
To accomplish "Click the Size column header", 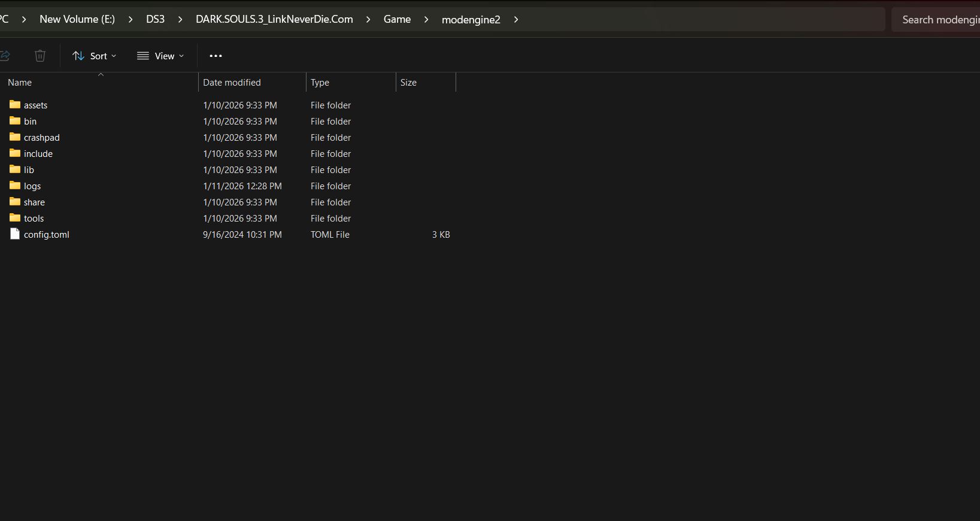I will coord(408,83).
